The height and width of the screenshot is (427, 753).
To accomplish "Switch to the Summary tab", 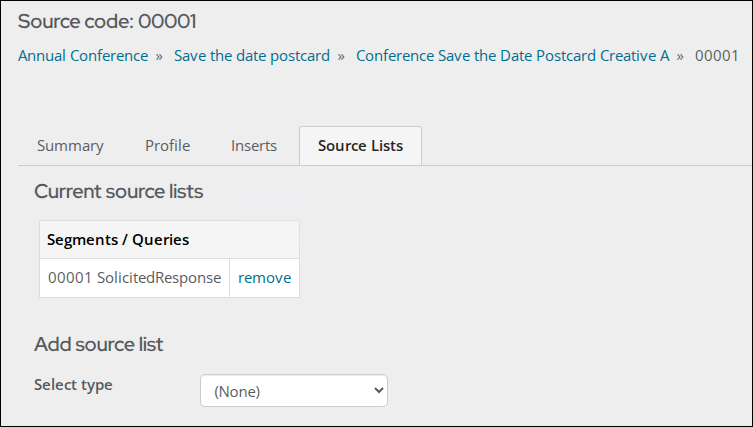I will tap(70, 146).
